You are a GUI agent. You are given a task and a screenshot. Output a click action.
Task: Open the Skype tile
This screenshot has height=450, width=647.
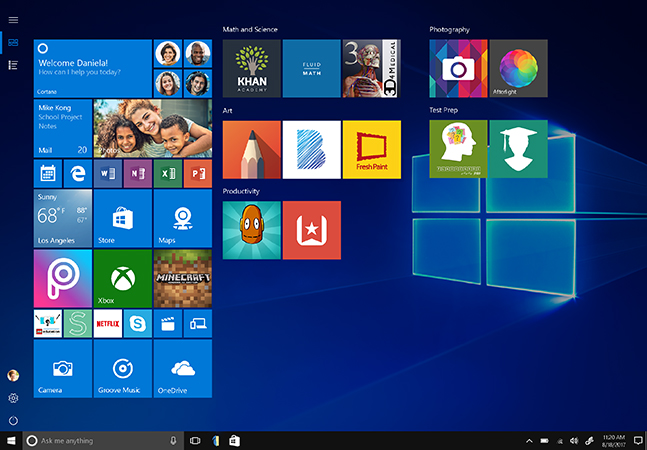pos(138,323)
